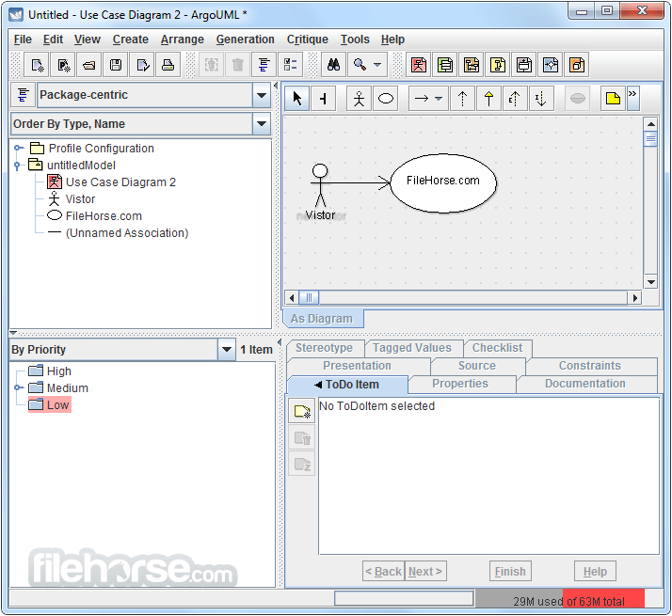Viewport: 672px width, 616px height.
Task: Open the Package-centric perspective dropdown
Action: (262, 95)
